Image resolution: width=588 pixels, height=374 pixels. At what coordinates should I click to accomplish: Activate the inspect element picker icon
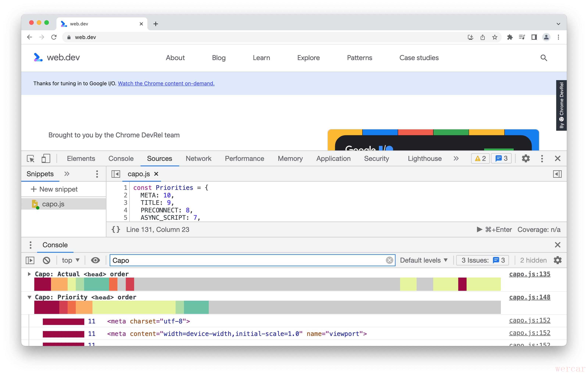coord(31,159)
